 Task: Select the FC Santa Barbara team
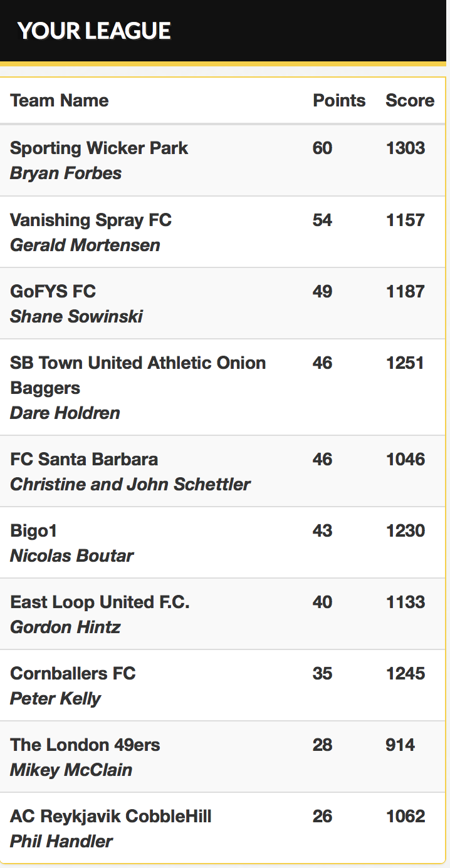tap(84, 459)
